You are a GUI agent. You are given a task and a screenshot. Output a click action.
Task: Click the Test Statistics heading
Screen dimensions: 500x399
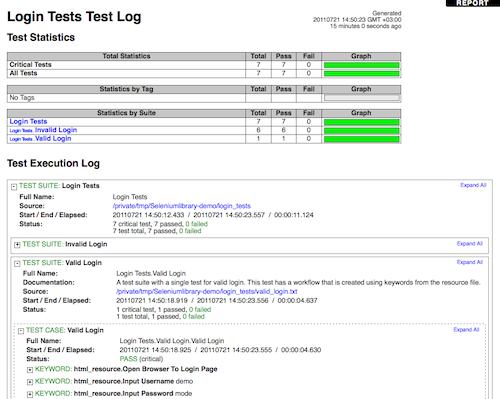point(41,37)
